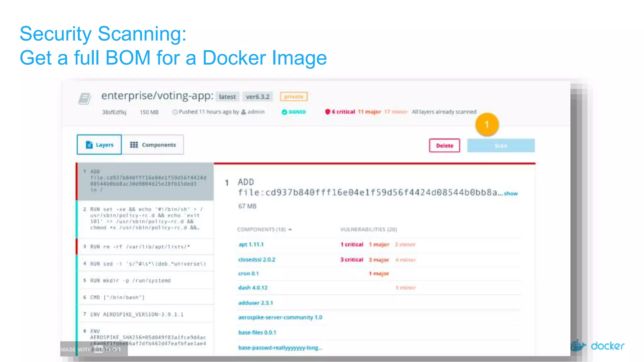Click the Components tab grid icon
This screenshot has width=644, height=362.
tap(134, 145)
